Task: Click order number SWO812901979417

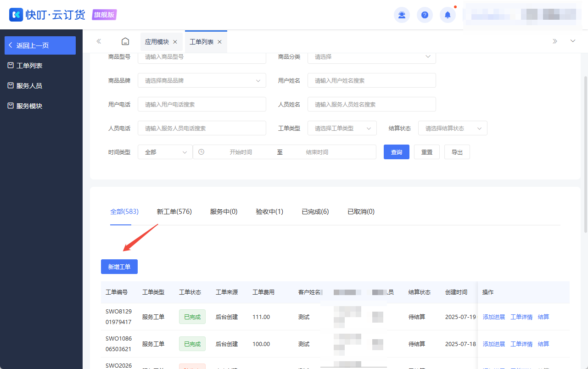Action: point(118,317)
